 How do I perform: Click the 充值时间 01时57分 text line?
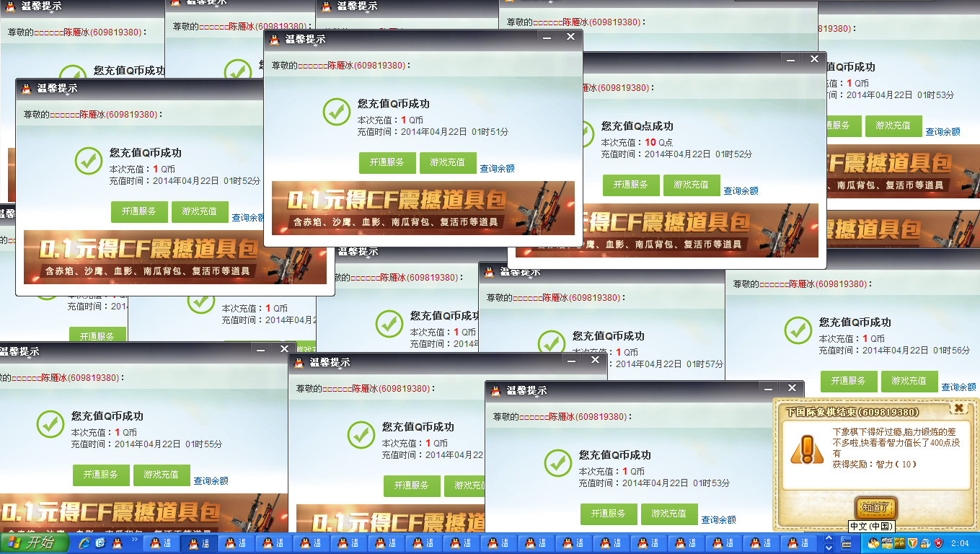pyautogui.click(x=648, y=364)
